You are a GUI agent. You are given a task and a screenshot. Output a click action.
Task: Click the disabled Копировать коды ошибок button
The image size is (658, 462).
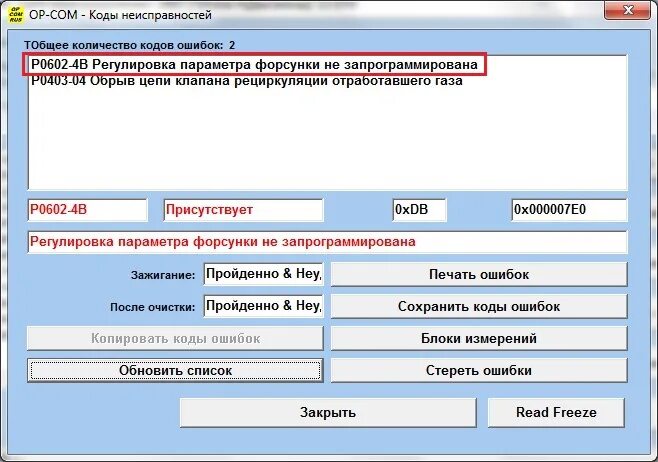coord(175,338)
